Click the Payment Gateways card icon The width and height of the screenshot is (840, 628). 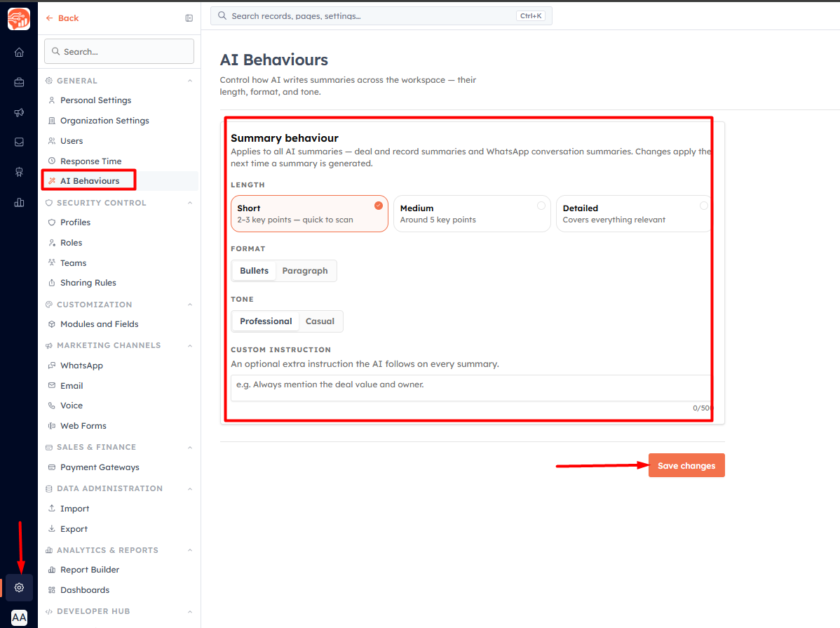click(52, 467)
